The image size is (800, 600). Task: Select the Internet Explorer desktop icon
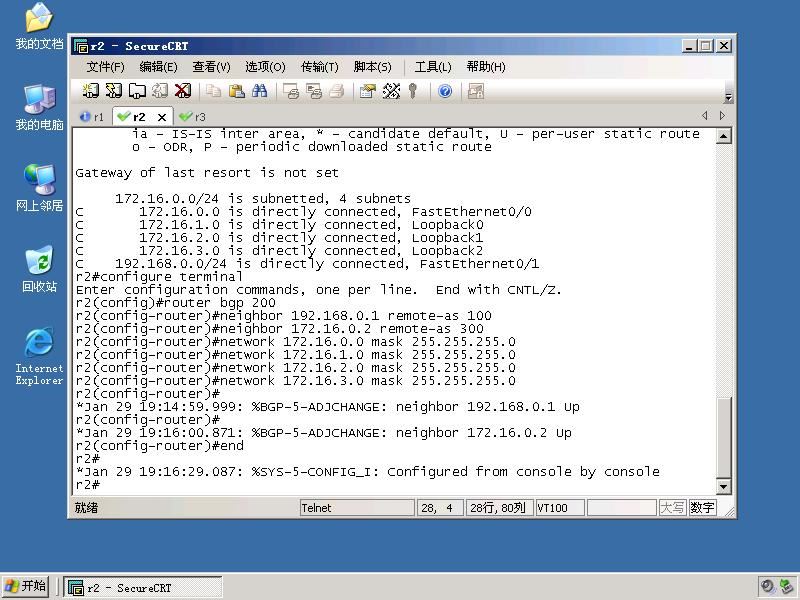[39, 356]
